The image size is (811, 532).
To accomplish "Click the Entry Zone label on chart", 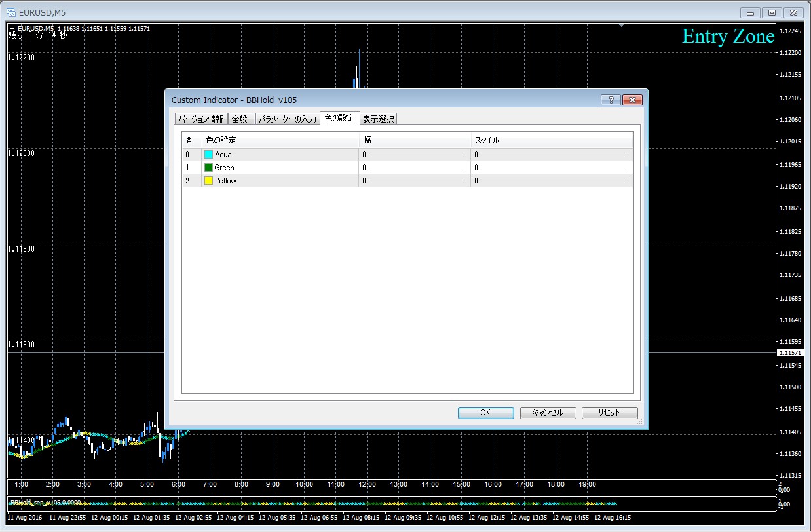I will pyautogui.click(x=728, y=36).
